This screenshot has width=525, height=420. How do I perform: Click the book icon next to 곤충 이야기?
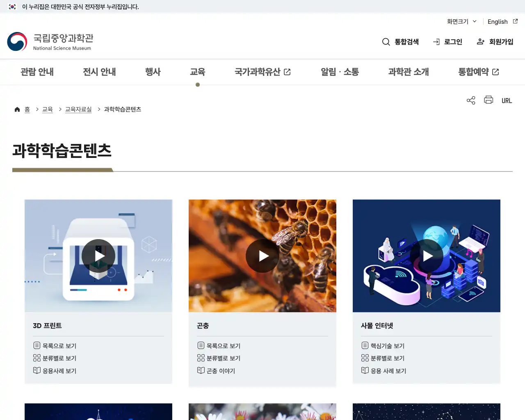[201, 370]
